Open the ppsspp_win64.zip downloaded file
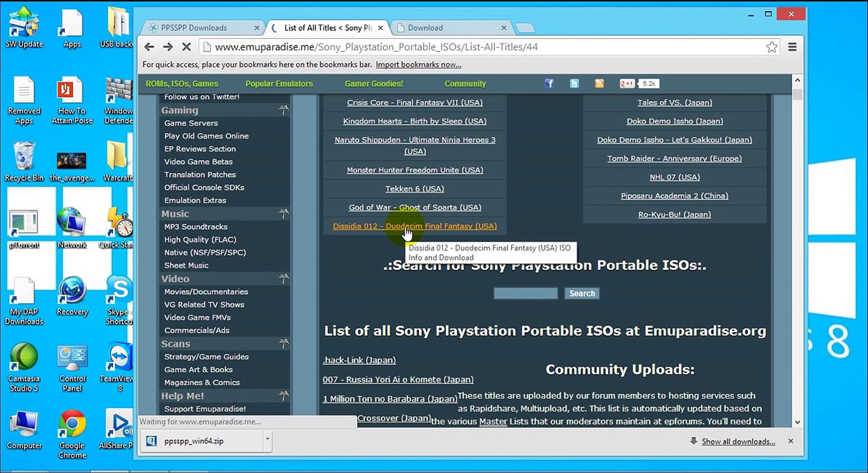 tap(194, 441)
